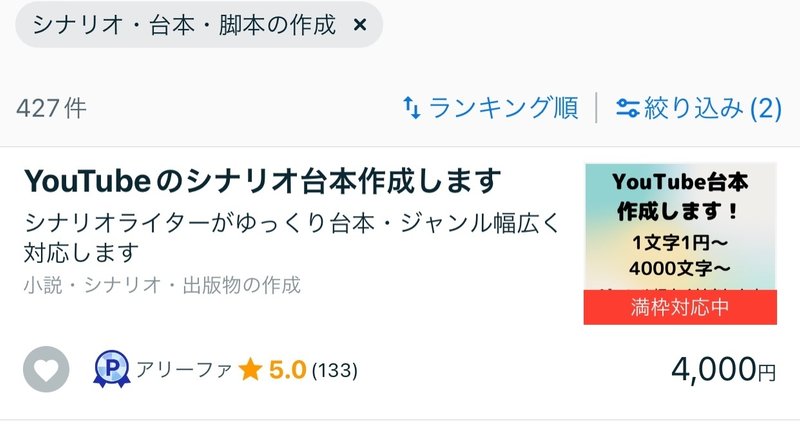
Task: Click the filter sliders icon
Action: [x=628, y=108]
